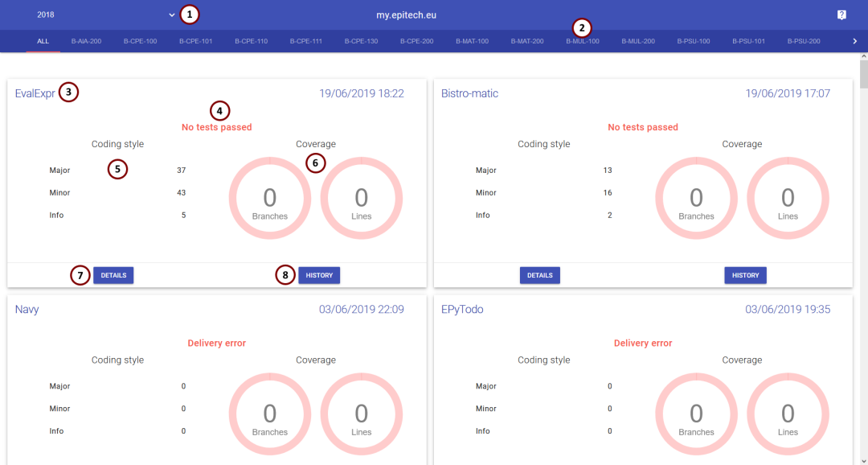The height and width of the screenshot is (465, 868).
Task: Go to the B-PSU-200 tab
Action: [x=804, y=41]
